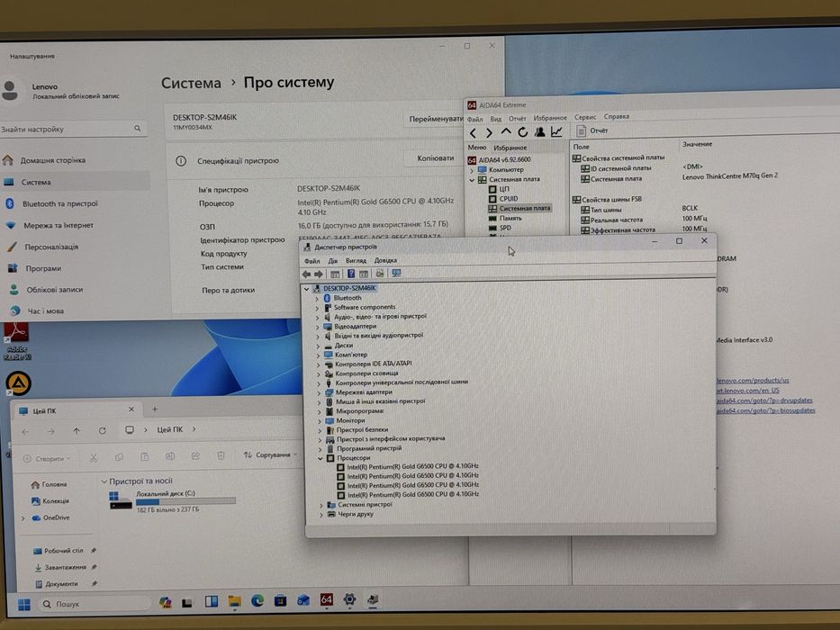
Task: Open Сортування dropdown in File Explorer
Action: click(270, 454)
